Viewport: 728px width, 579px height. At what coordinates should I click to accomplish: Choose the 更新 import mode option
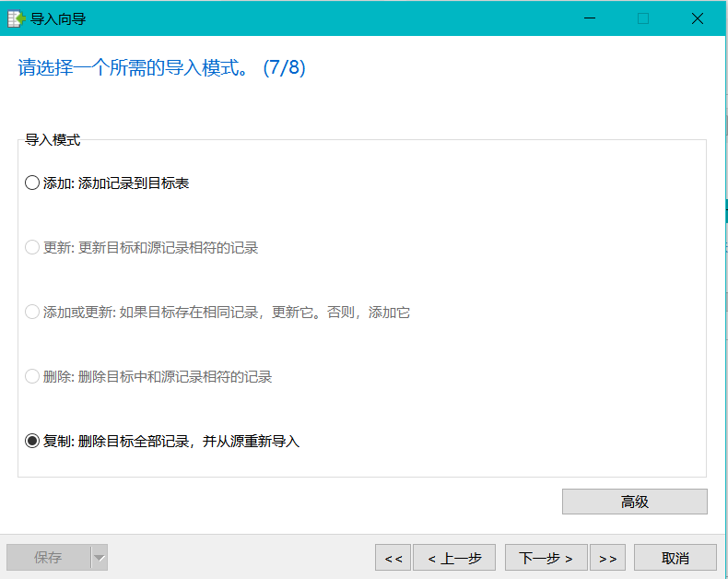[x=32, y=248]
